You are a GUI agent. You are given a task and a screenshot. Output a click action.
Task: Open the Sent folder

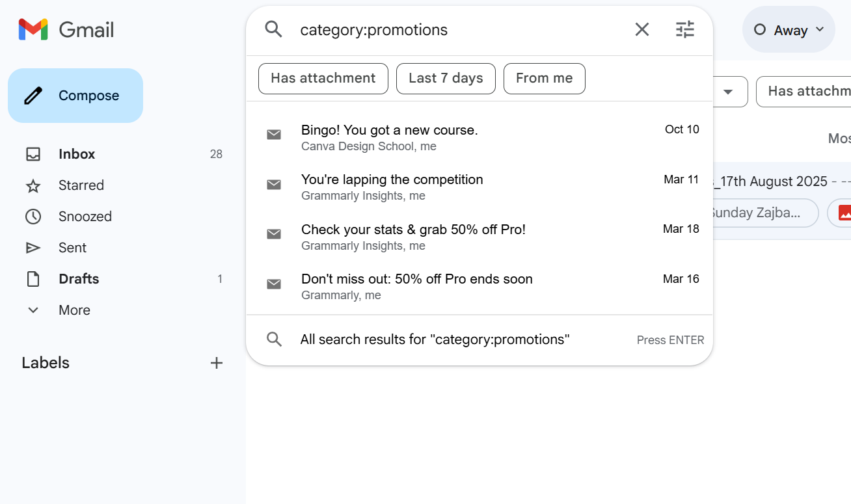72,248
